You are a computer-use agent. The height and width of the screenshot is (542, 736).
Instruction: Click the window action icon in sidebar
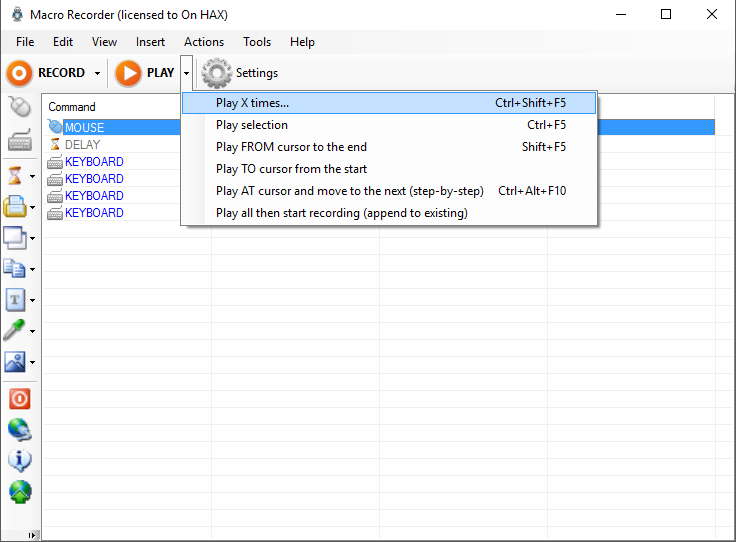coord(15,238)
